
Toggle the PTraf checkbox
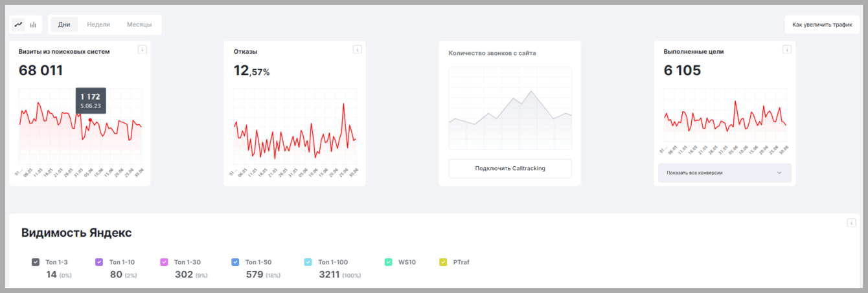pos(443,262)
